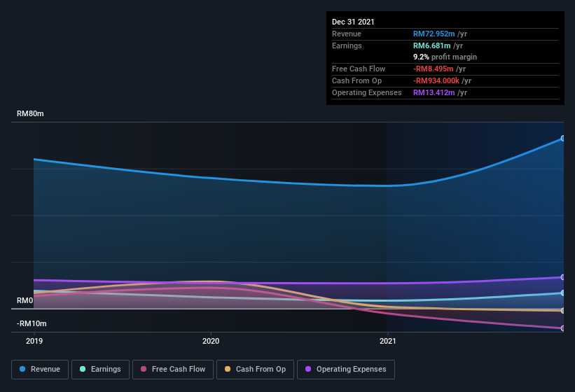Click the RM80m y-axis label

pyautogui.click(x=30, y=113)
